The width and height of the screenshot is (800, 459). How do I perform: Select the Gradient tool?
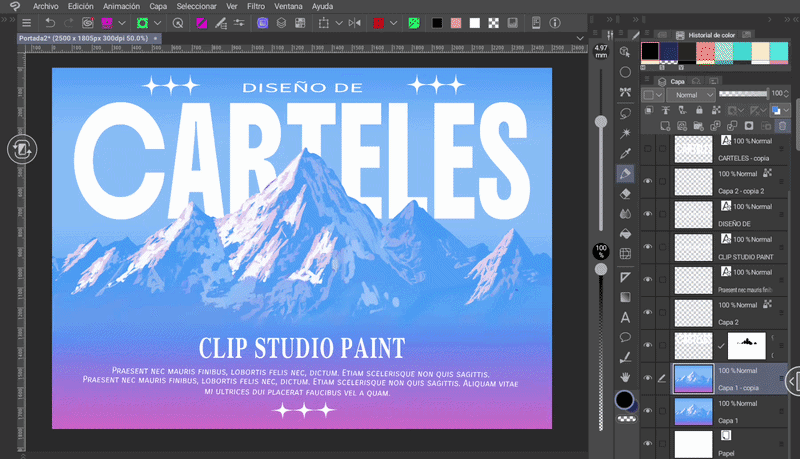[x=626, y=297]
